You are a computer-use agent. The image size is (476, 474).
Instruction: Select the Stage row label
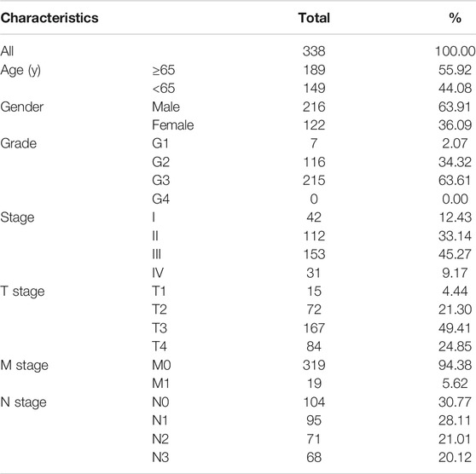coord(17,218)
